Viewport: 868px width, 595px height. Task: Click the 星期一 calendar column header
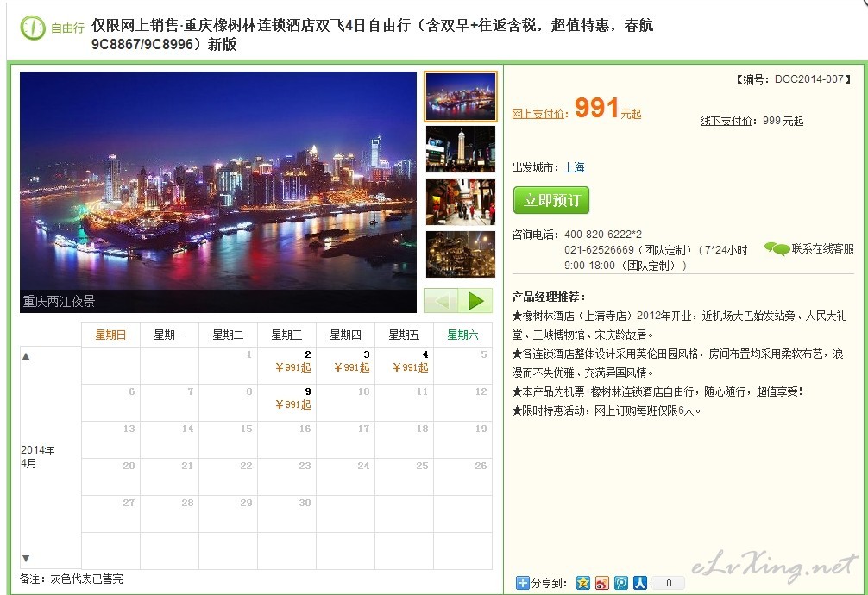click(169, 335)
